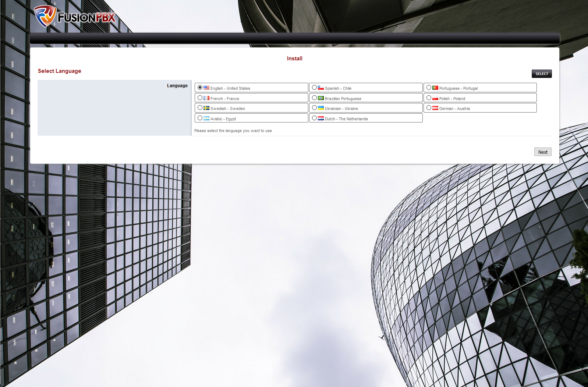Select French - France radio button
Screen dimensions: 588x387
click(200, 98)
